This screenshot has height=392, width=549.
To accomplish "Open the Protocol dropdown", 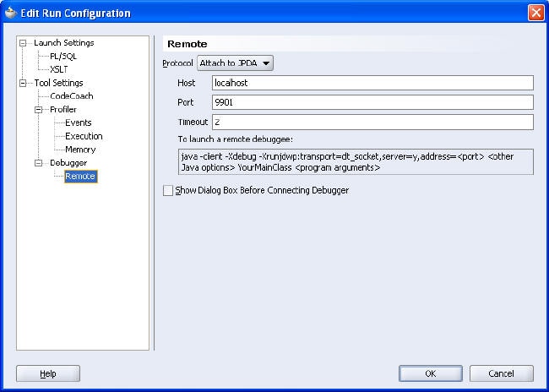I will click(235, 63).
